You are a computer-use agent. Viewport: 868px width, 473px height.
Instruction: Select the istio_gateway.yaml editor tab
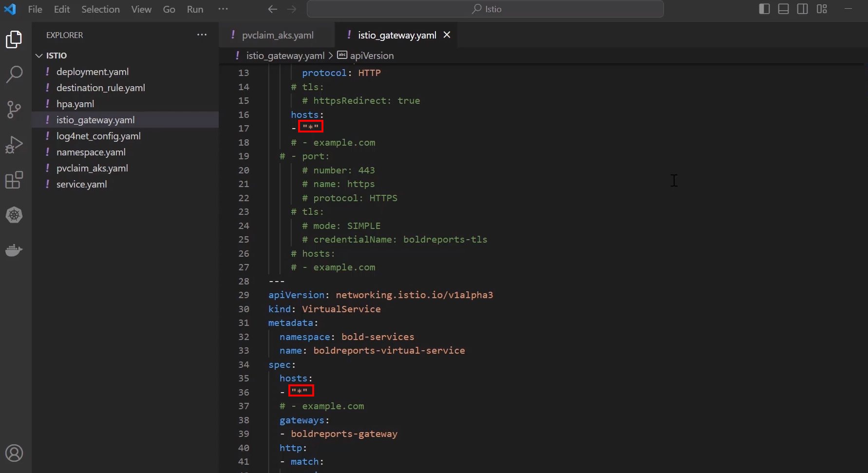397,35
